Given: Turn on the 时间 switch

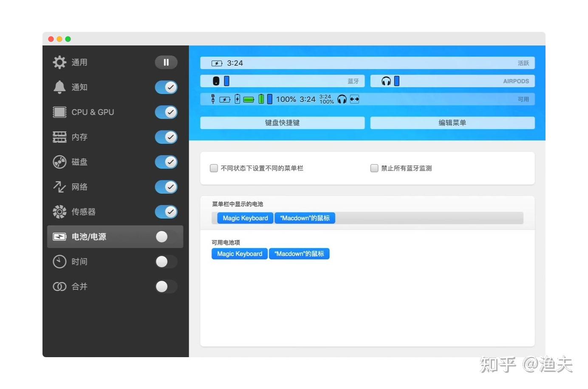Looking at the screenshot, I should tap(166, 262).
